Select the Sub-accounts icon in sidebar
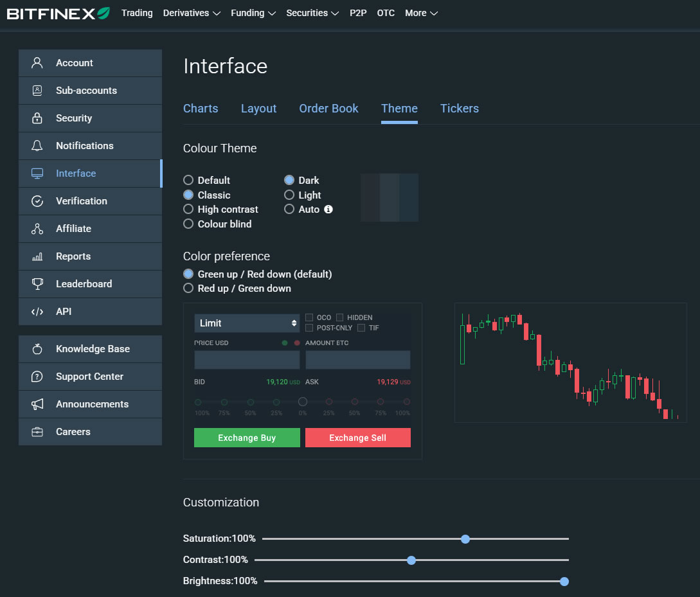The height and width of the screenshot is (597, 700). 37,91
